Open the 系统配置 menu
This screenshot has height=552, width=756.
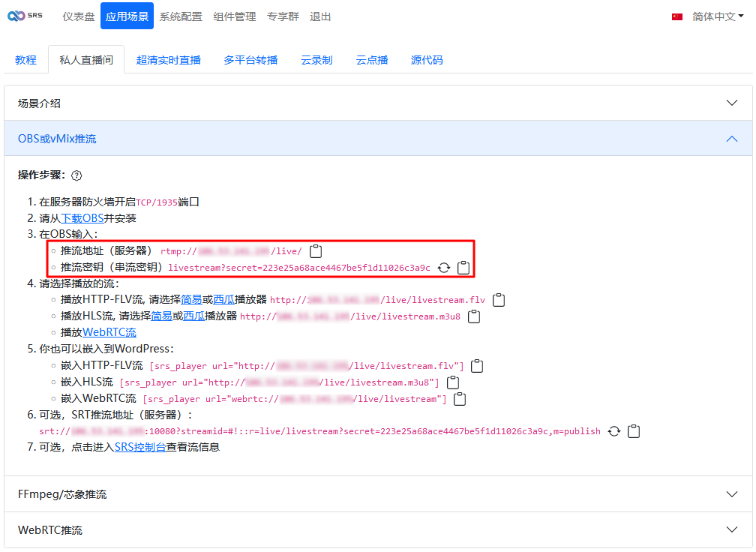(181, 16)
